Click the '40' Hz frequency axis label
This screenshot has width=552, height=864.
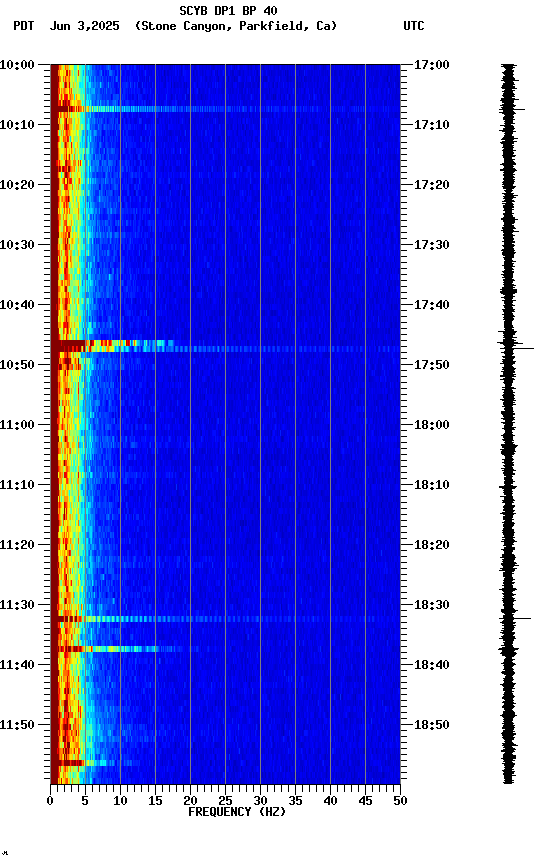pyautogui.click(x=331, y=801)
